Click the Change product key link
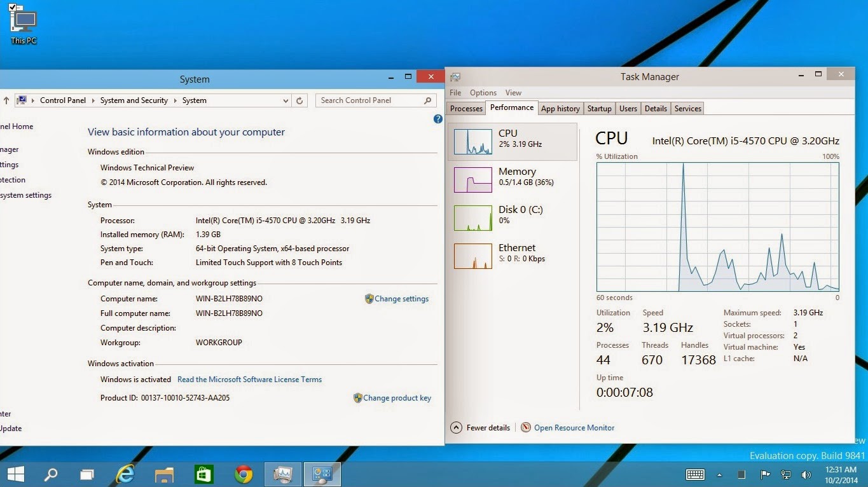Screen dimensions: 868x487 [397, 398]
